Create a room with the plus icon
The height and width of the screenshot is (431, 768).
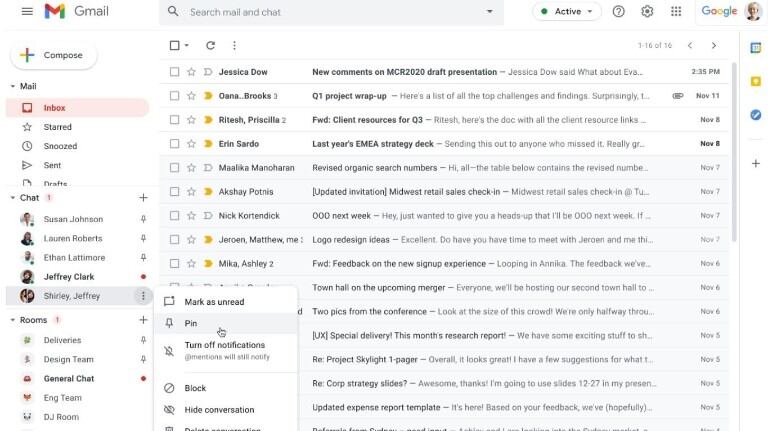[x=143, y=319]
